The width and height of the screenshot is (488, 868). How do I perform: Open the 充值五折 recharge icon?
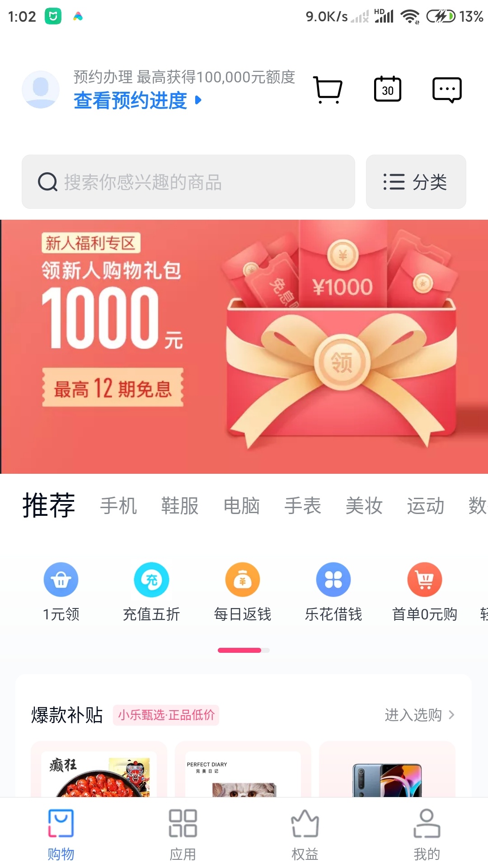point(152,580)
